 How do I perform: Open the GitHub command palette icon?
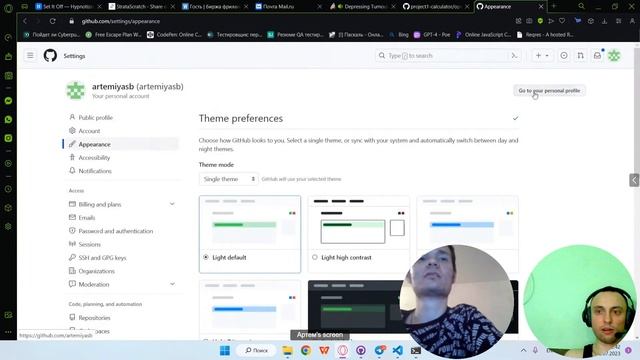[x=514, y=56]
